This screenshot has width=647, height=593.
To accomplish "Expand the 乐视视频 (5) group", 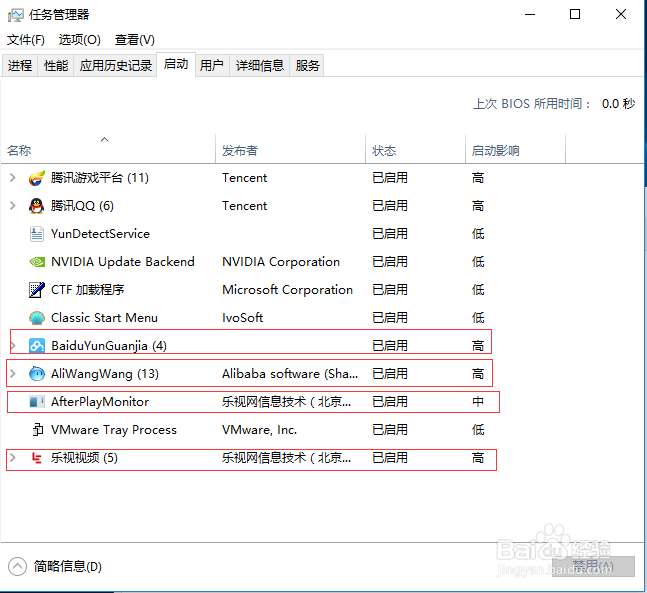I will (13, 457).
